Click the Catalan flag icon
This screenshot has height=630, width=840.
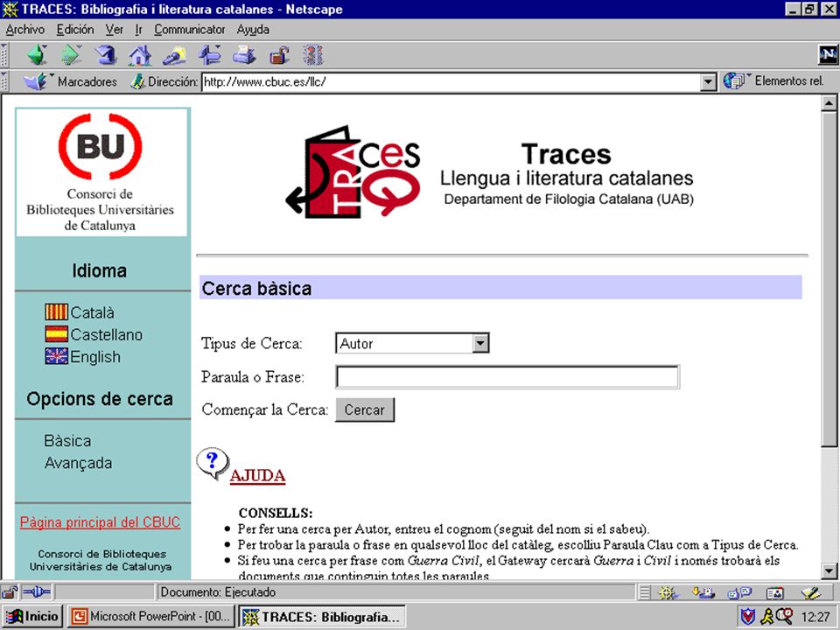(56, 311)
